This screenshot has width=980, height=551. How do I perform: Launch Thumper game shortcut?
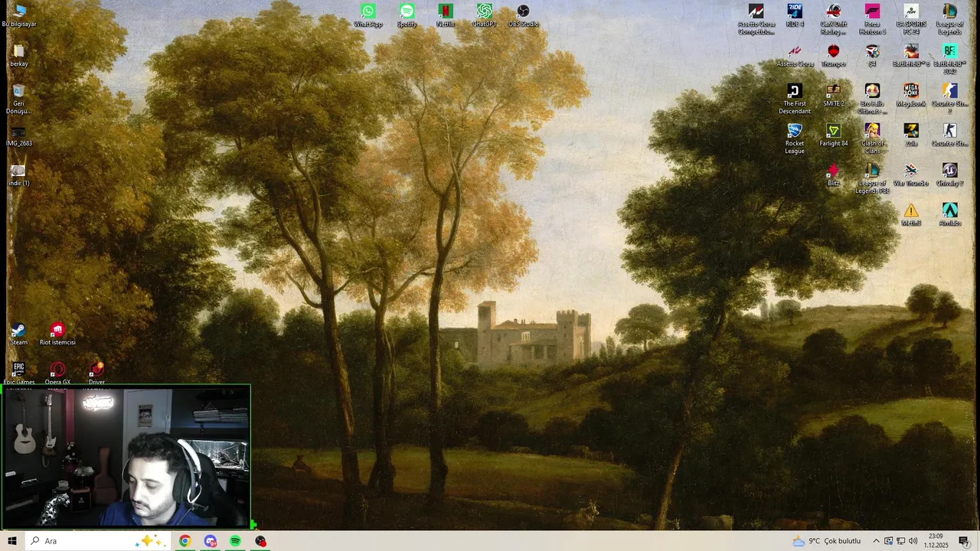[833, 56]
